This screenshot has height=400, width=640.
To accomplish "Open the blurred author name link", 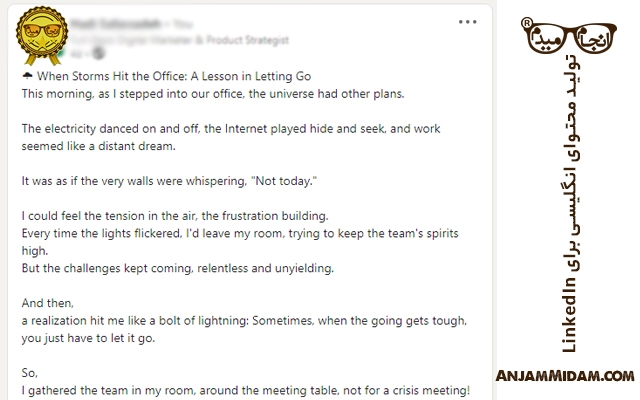I will click(116, 24).
